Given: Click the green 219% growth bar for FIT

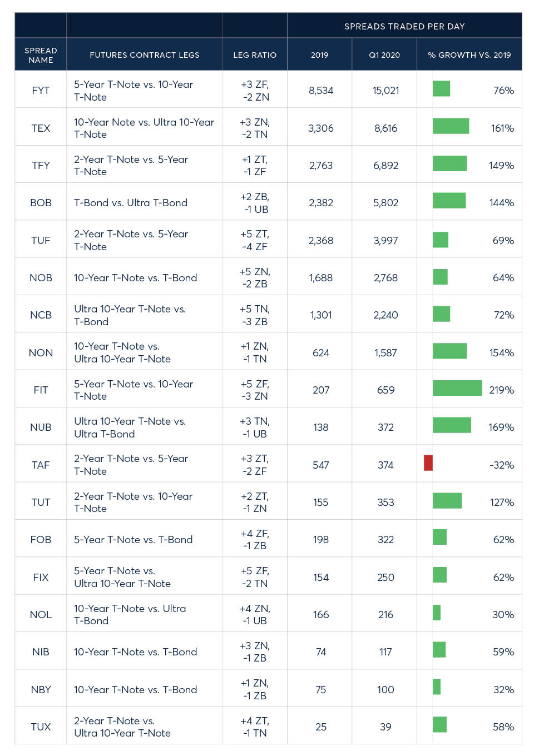Looking at the screenshot, I should coord(457,388).
